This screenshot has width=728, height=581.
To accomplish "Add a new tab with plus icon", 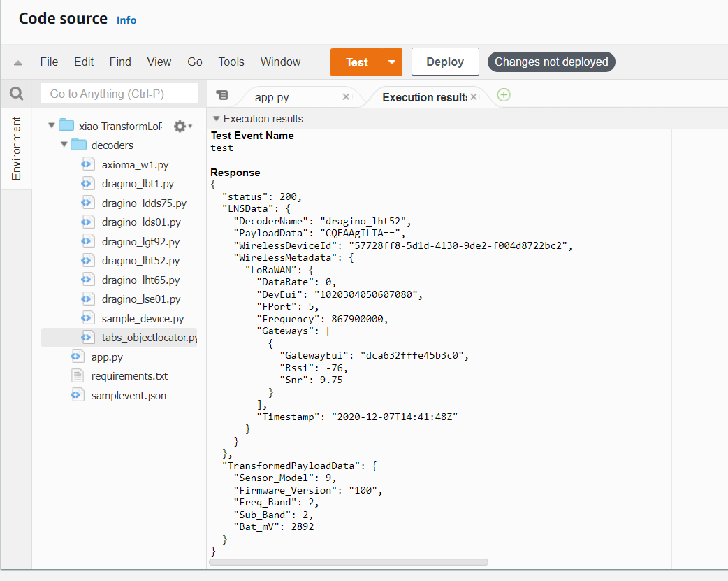I will coord(504,95).
